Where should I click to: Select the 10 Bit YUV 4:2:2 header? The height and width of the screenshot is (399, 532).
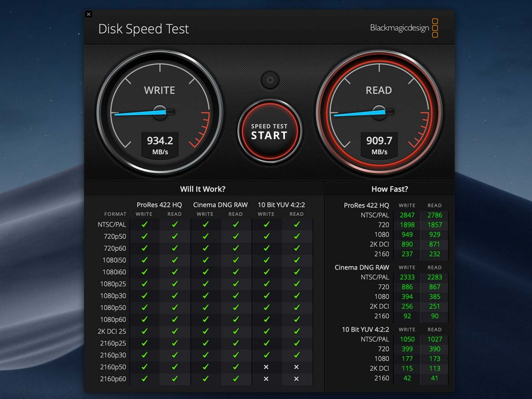pyautogui.click(x=281, y=205)
